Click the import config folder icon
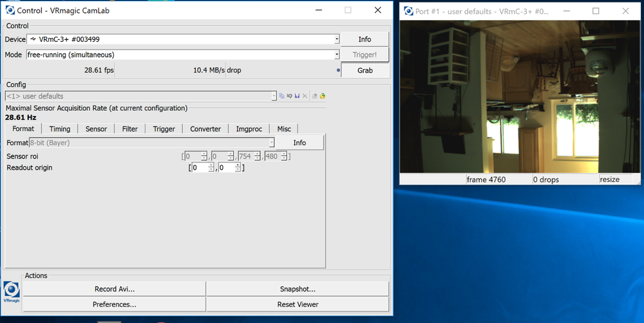 323,96
